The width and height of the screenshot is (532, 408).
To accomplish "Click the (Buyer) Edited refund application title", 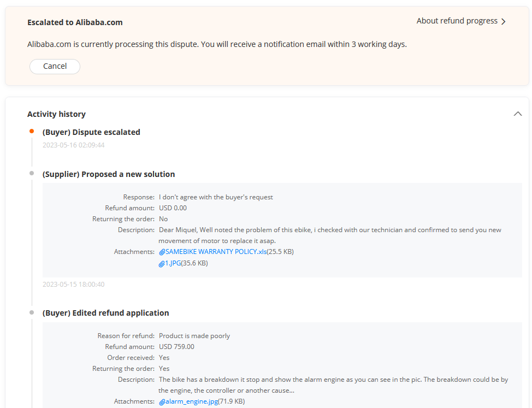I will pos(105,313).
